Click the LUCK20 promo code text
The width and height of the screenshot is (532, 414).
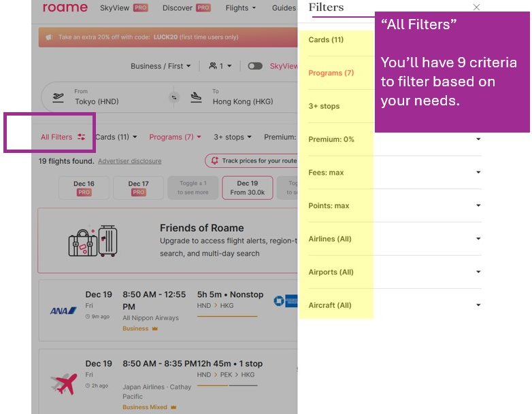[165, 37]
